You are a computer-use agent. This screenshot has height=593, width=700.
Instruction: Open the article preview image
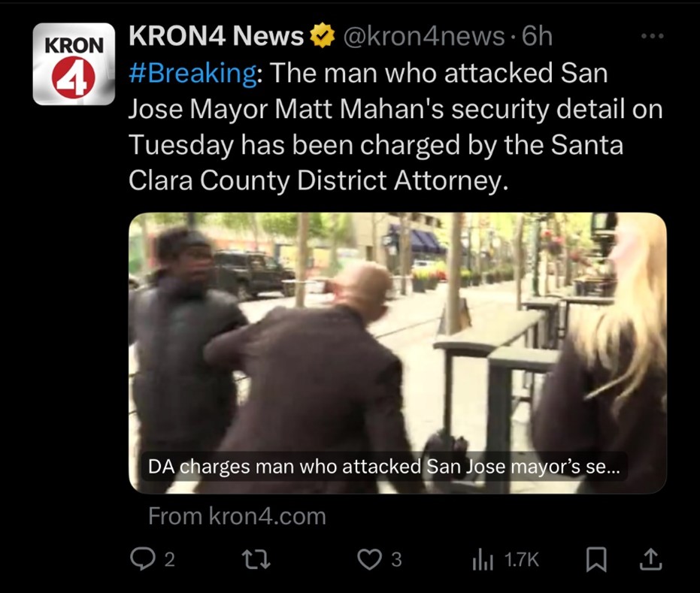[x=397, y=352]
